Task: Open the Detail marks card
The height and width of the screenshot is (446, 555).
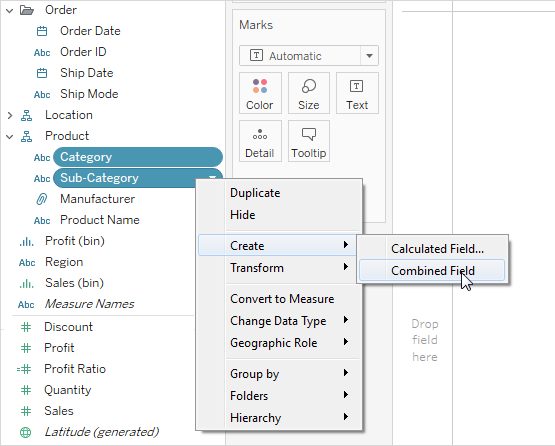Action: [260, 141]
